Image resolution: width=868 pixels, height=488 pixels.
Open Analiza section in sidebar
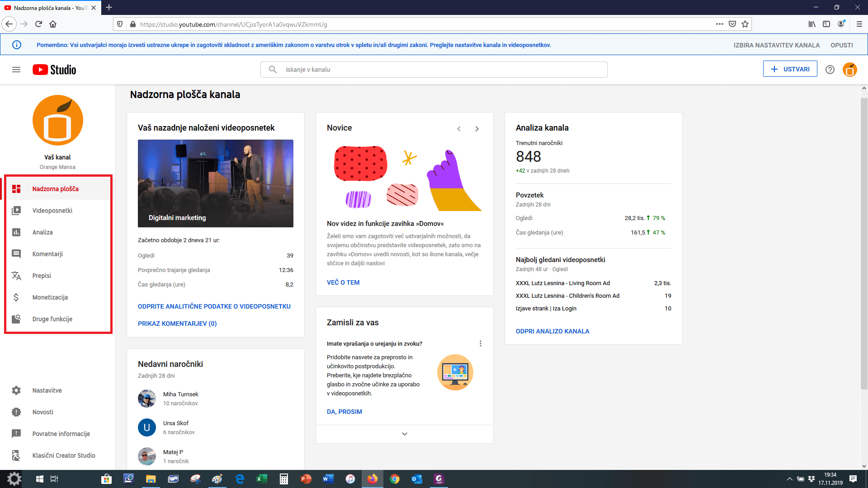click(x=42, y=232)
